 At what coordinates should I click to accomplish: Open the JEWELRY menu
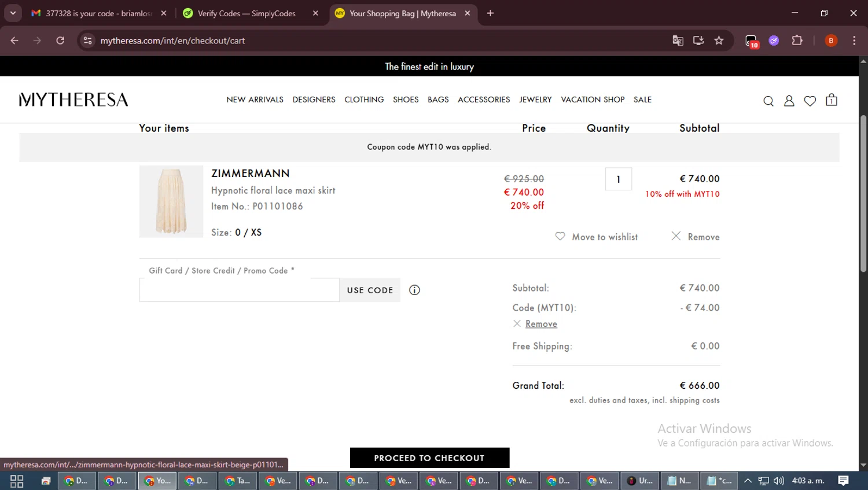(535, 100)
